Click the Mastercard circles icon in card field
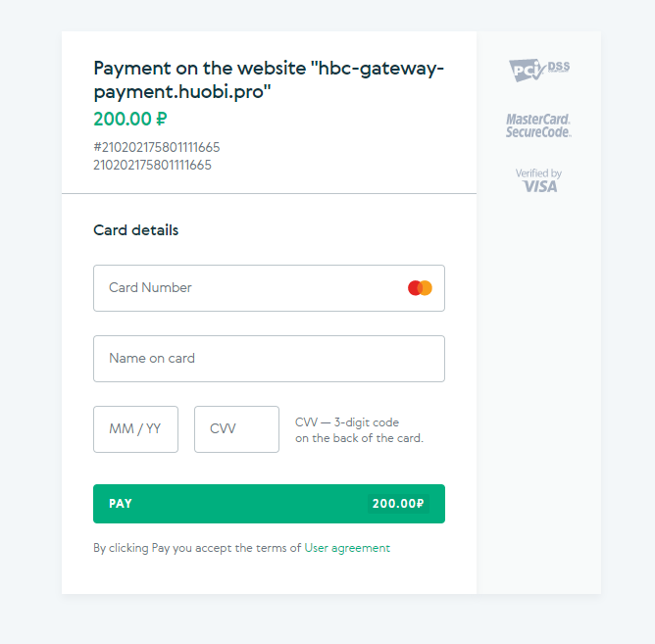Viewport: 655px width, 644px height. pyautogui.click(x=420, y=288)
